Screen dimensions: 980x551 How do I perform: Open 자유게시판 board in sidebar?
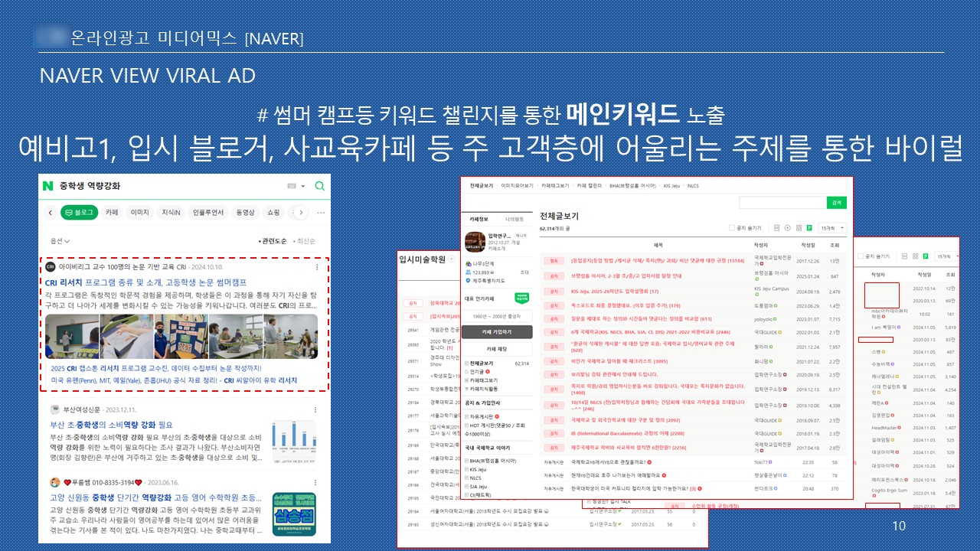(x=482, y=416)
